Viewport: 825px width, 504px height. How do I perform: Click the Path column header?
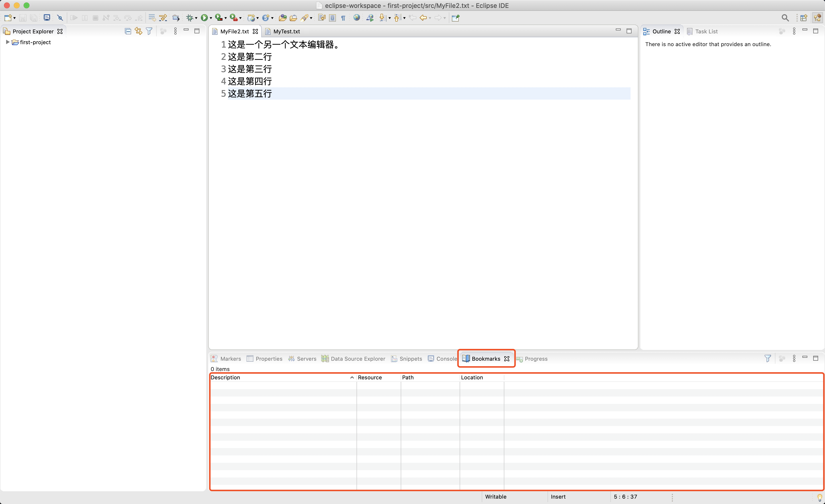point(430,377)
